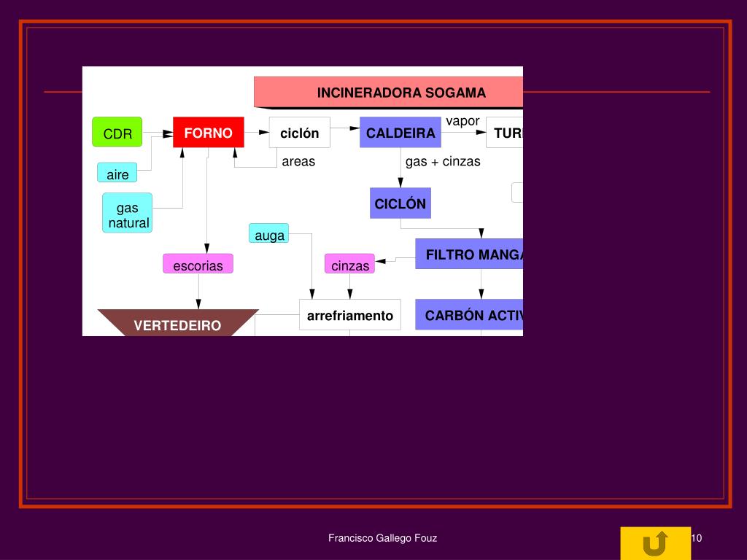Click the 'areas' label
This screenshot has height=560, width=747.
[x=298, y=161]
